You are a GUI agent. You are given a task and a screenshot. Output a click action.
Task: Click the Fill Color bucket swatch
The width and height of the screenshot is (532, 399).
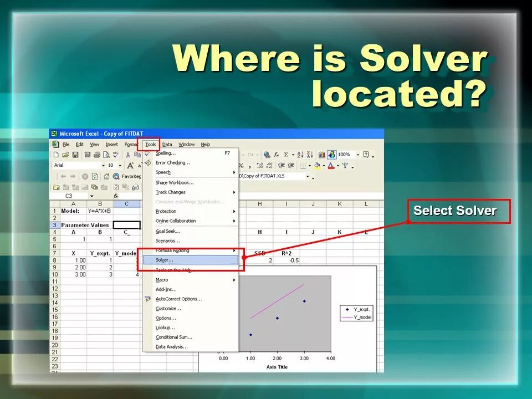click(x=317, y=166)
